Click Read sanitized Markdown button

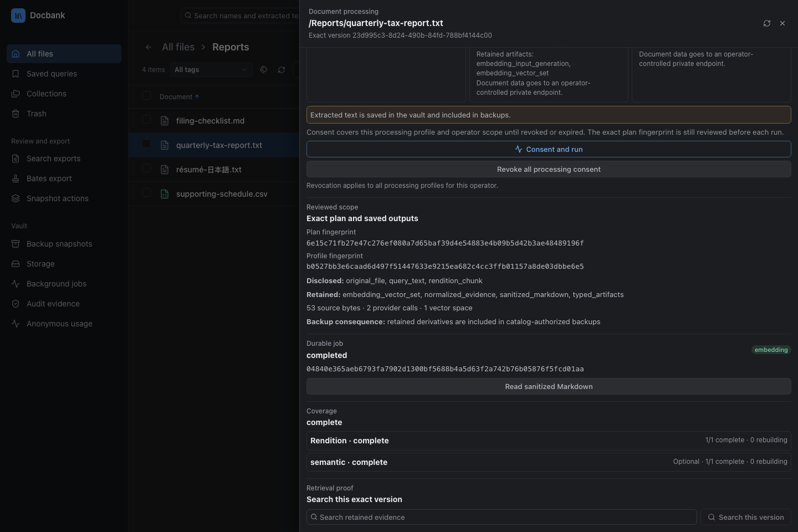coord(549,386)
